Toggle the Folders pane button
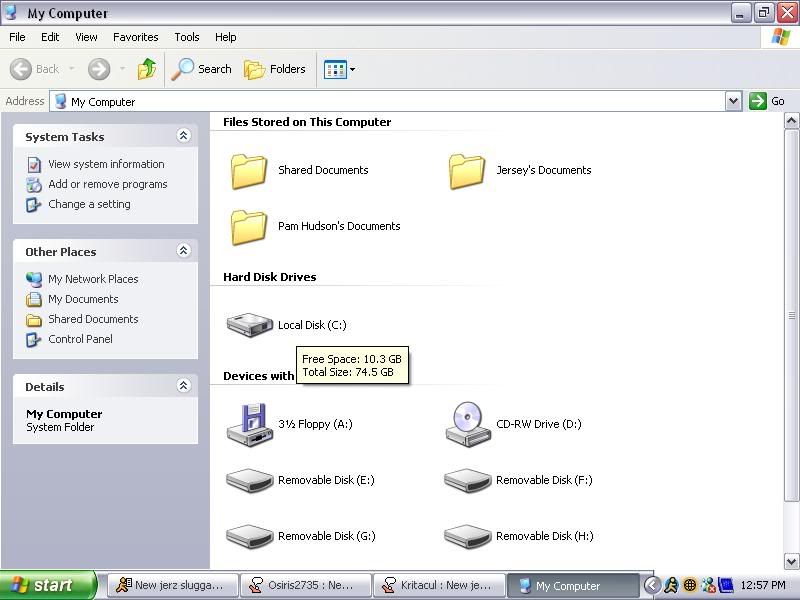The width and height of the screenshot is (800, 600). tap(274, 69)
